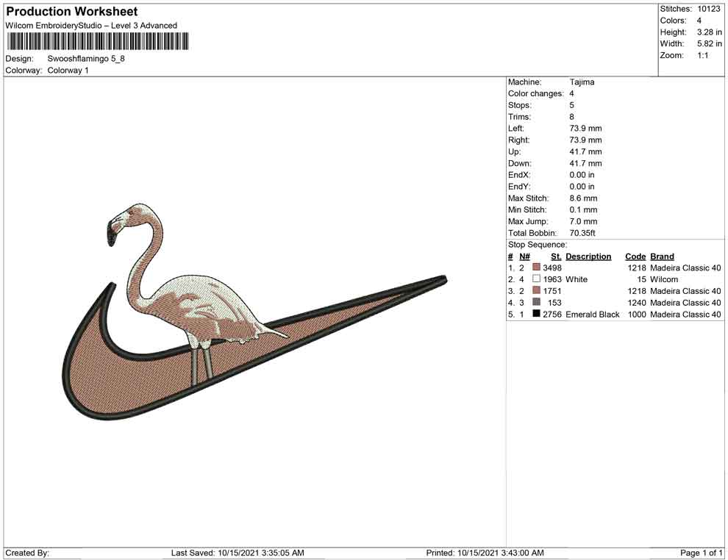Click the pink swatch in stop 1
This screenshot has height=560, width=728.
(536, 268)
